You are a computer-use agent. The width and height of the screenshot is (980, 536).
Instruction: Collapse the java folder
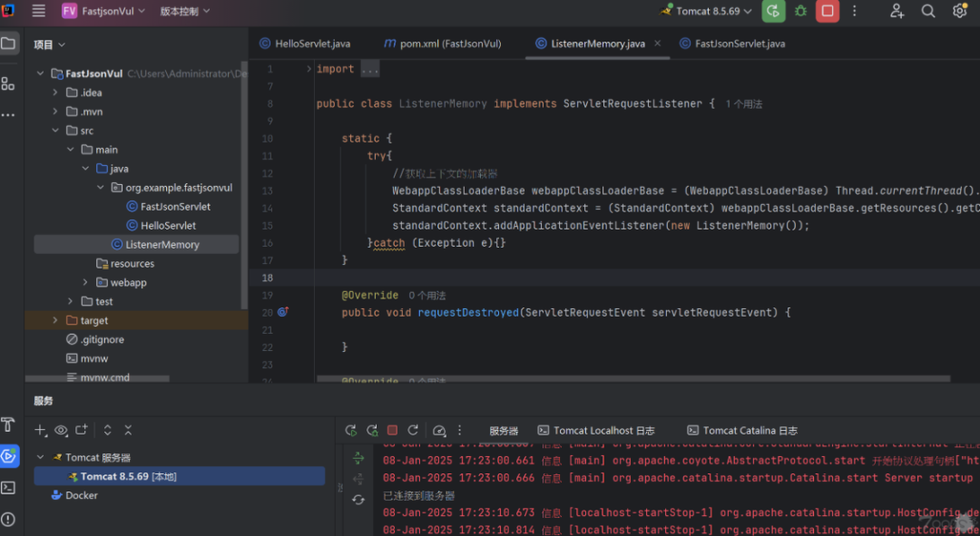click(85, 169)
